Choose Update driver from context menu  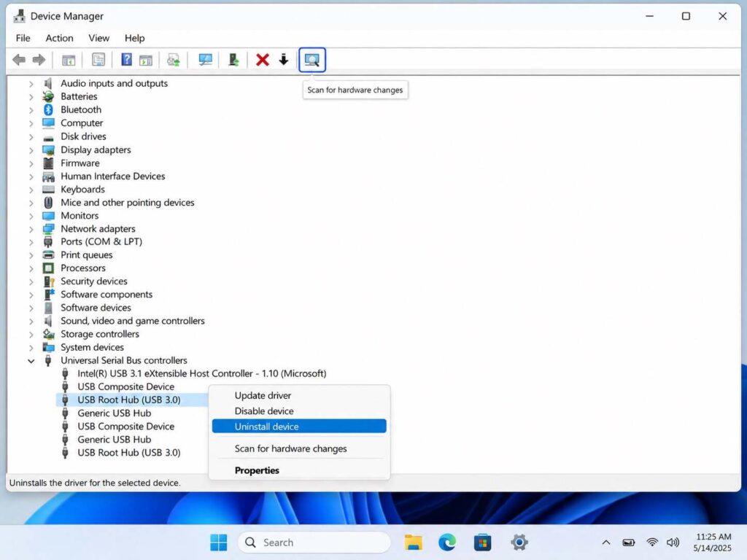pyautogui.click(x=299, y=395)
